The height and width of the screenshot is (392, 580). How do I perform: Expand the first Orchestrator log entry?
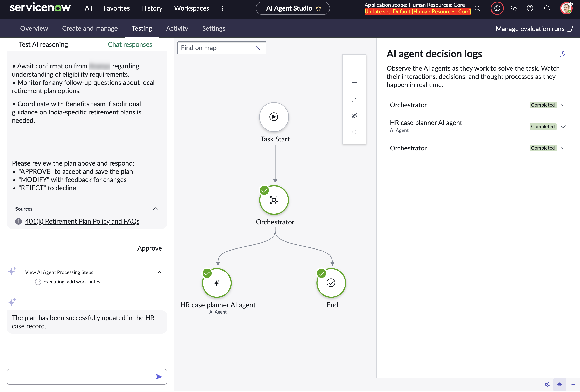563,105
